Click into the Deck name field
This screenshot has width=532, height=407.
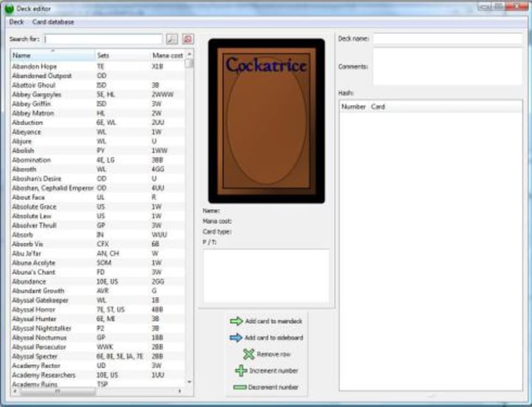[x=448, y=38]
